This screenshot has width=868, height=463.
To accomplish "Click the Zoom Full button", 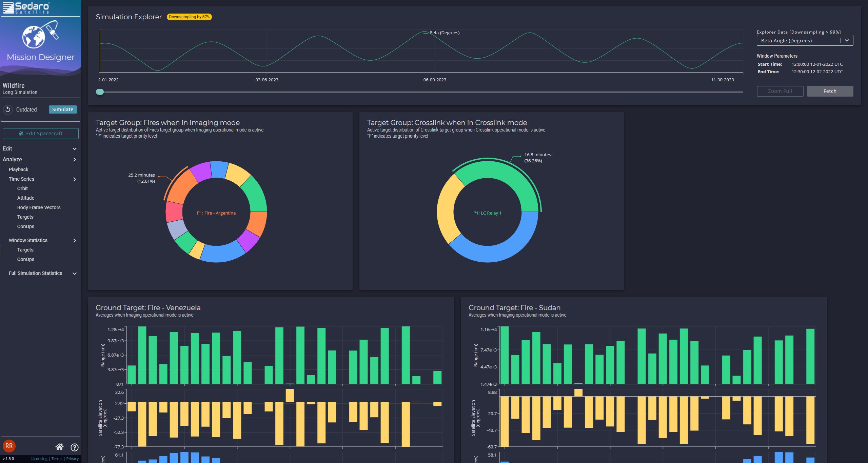I will [780, 91].
